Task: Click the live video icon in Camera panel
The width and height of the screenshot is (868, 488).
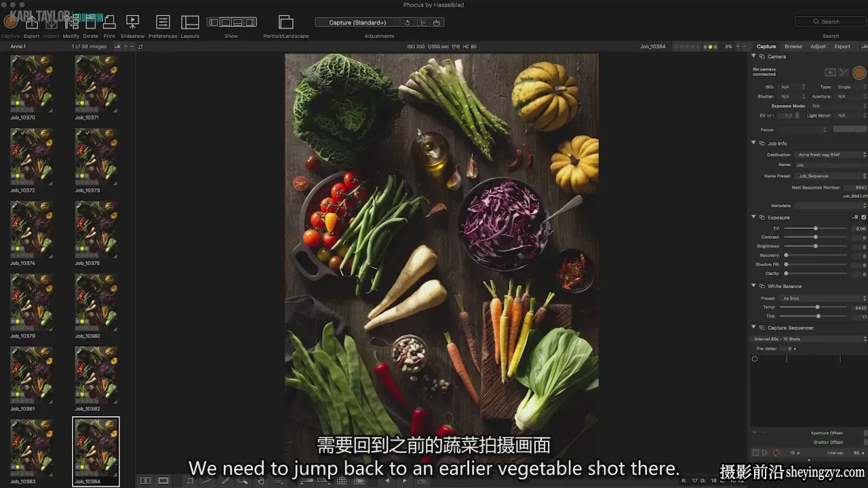Action: click(830, 73)
